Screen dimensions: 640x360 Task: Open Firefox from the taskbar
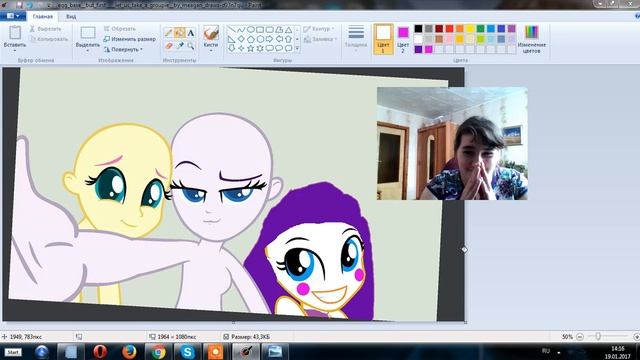coord(129,351)
